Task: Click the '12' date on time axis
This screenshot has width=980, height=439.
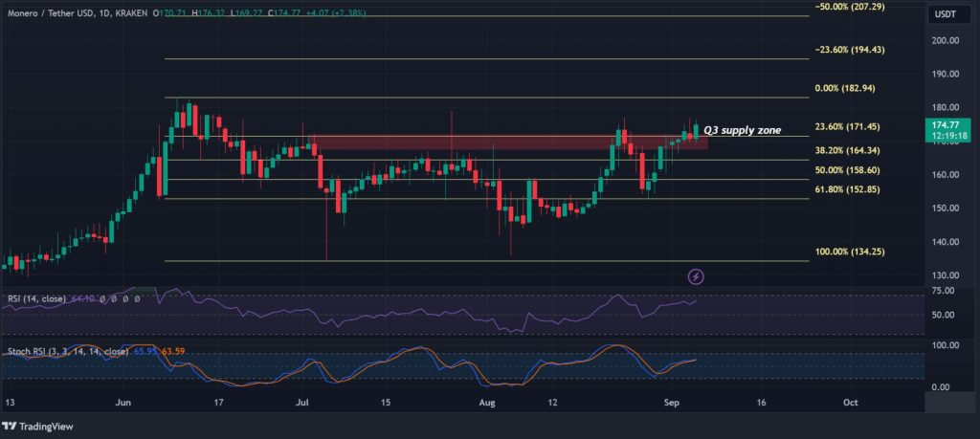Action: [554, 403]
